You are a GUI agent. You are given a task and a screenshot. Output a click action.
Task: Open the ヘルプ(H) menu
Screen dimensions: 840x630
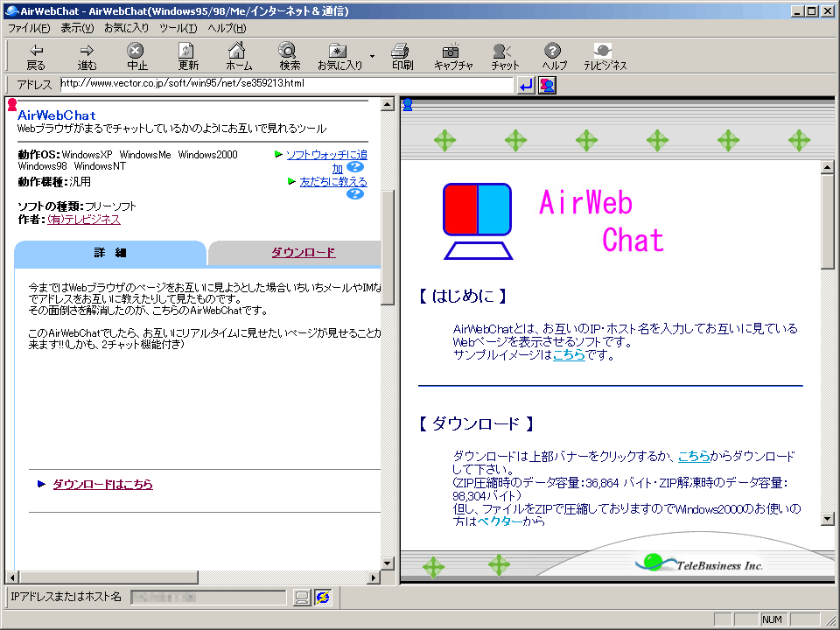tap(227, 28)
